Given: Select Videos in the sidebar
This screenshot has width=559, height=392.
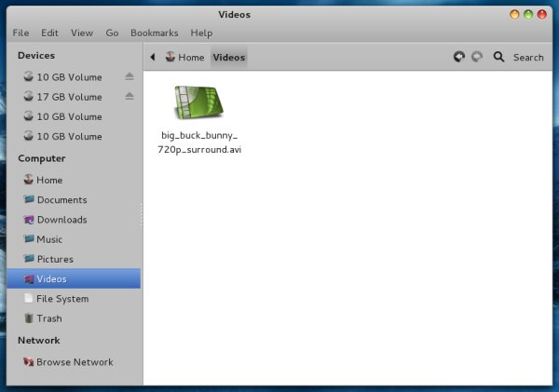Looking at the screenshot, I should 74,278.
